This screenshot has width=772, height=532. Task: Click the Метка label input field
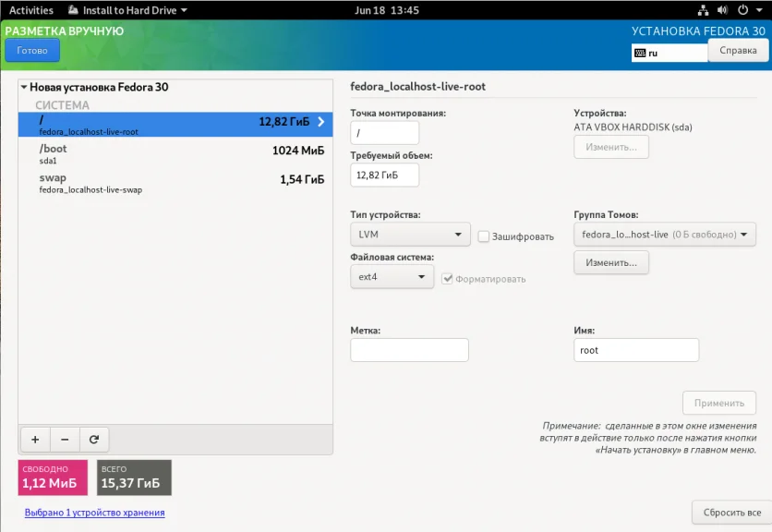[409, 350]
